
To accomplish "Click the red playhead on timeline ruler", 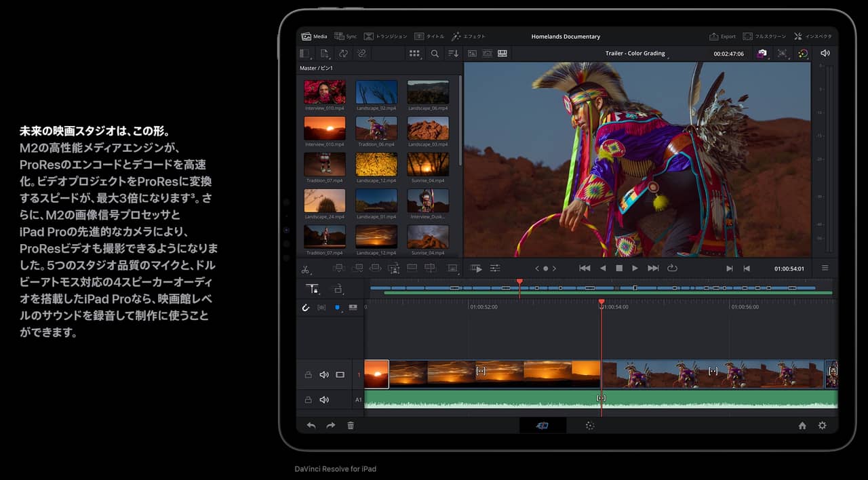I will 601,302.
